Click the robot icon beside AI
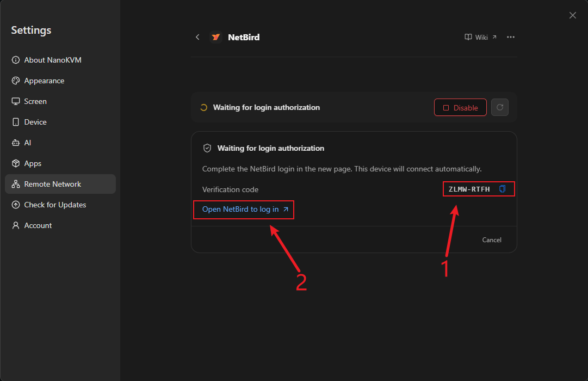This screenshot has width=588, height=381. pyautogui.click(x=16, y=143)
